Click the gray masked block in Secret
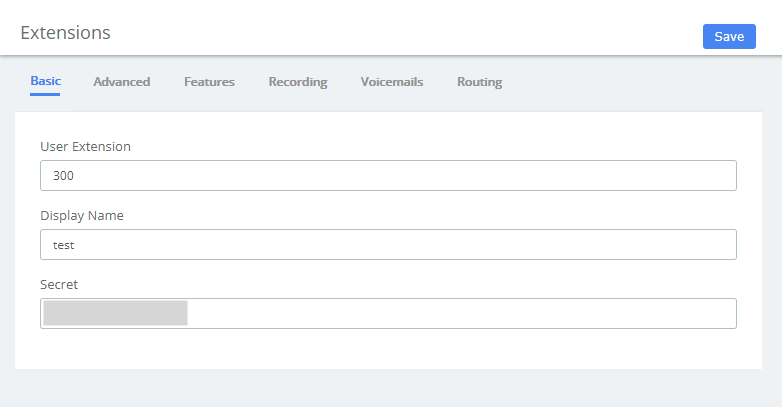This screenshot has height=407, width=782. (x=115, y=313)
